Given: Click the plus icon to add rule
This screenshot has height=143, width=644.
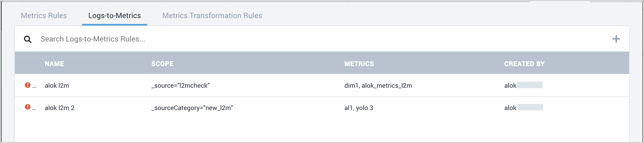Looking at the screenshot, I should [616, 39].
